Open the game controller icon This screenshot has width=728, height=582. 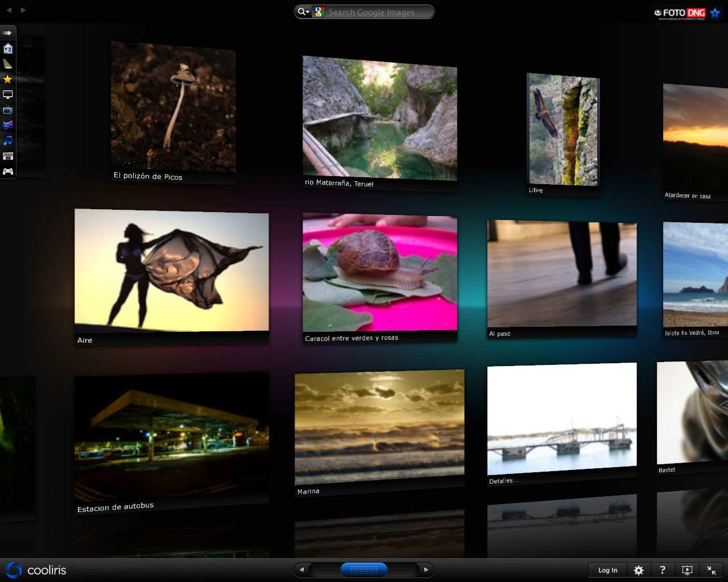click(x=8, y=171)
